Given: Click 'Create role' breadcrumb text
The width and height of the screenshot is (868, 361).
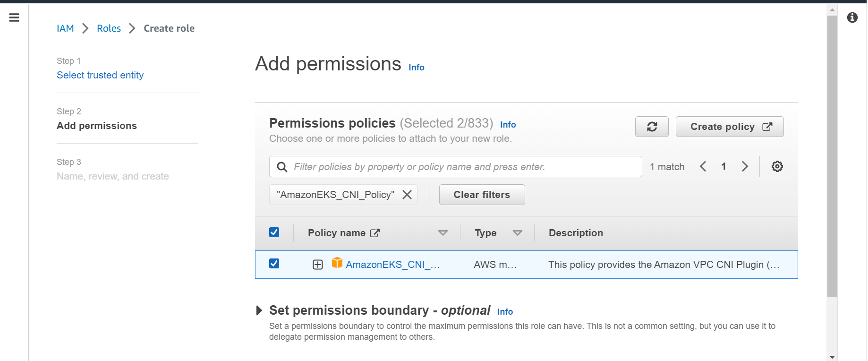Looking at the screenshot, I should click(x=169, y=28).
